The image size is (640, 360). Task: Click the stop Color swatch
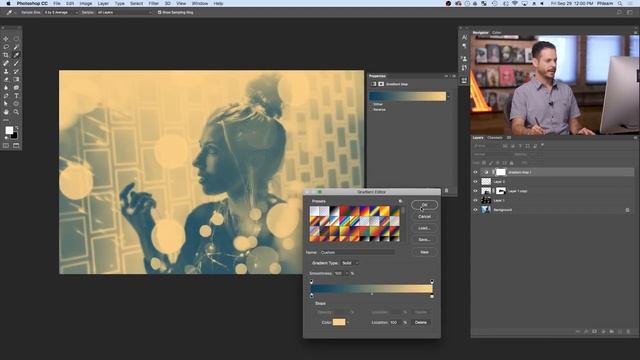pos(339,322)
